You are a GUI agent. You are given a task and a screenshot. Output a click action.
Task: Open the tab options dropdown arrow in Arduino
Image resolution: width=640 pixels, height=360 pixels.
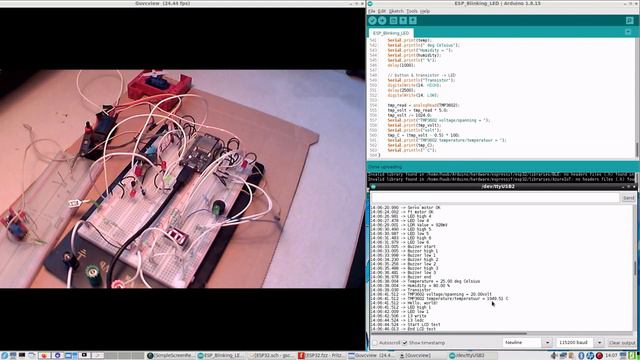pyautogui.click(x=628, y=32)
